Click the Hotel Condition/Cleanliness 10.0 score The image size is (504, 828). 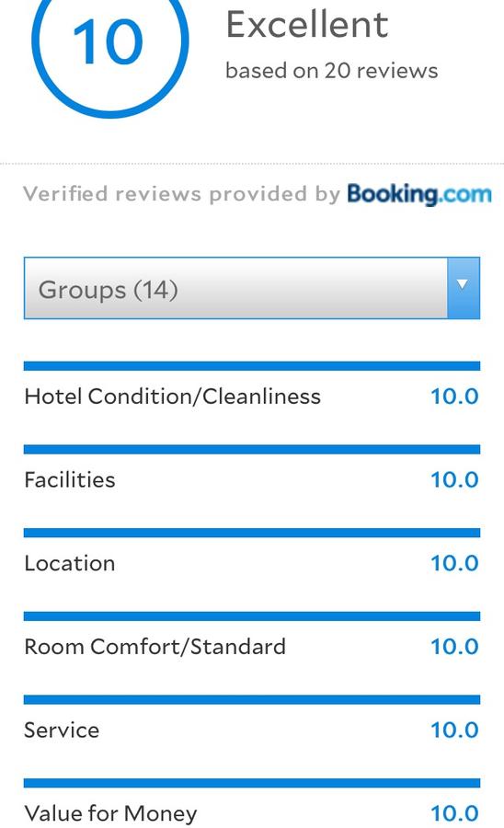[x=454, y=397]
